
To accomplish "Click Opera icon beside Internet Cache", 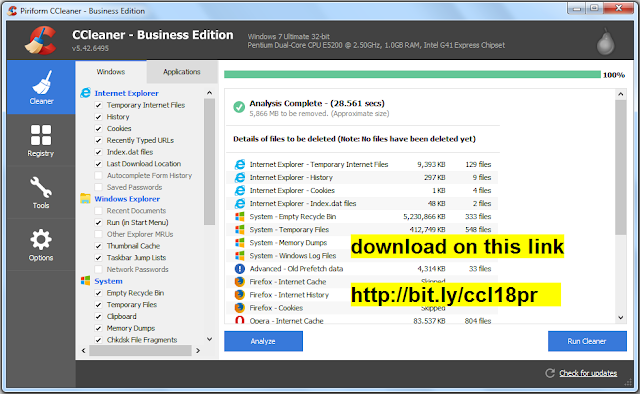I will 240,321.
